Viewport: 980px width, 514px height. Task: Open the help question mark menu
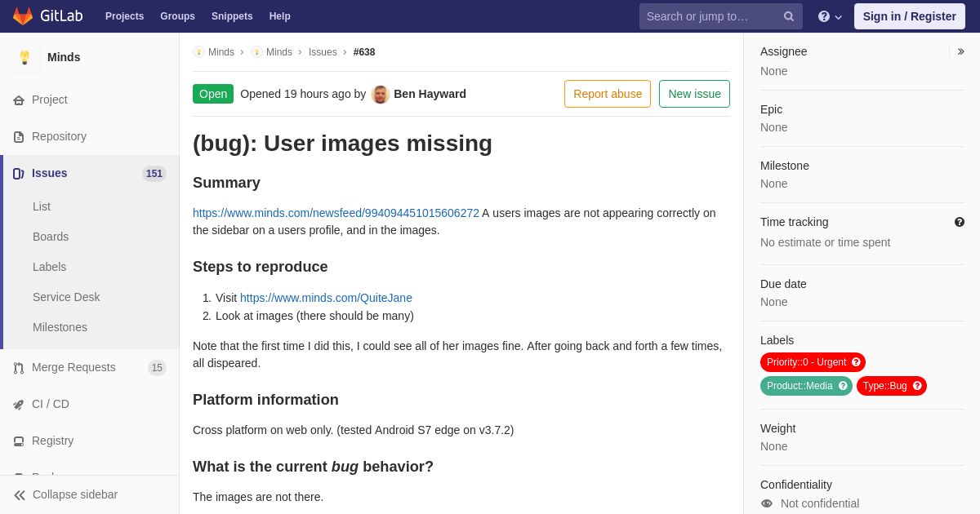(830, 16)
